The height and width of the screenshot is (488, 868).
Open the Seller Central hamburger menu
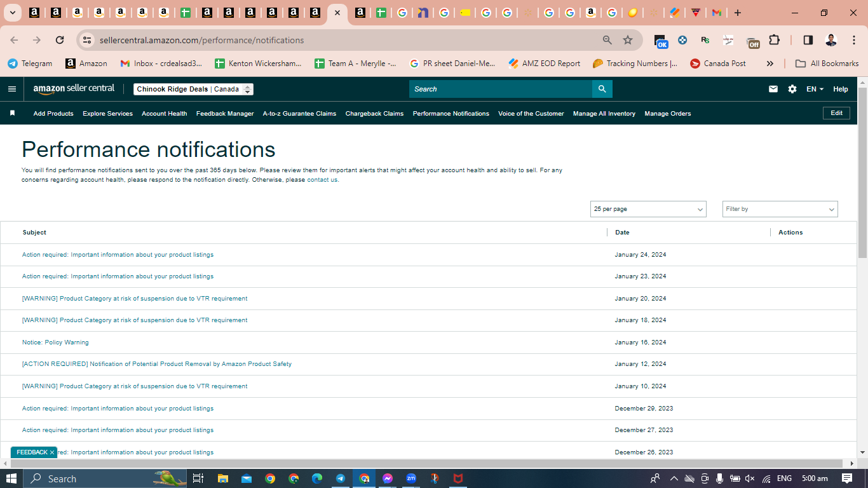12,89
